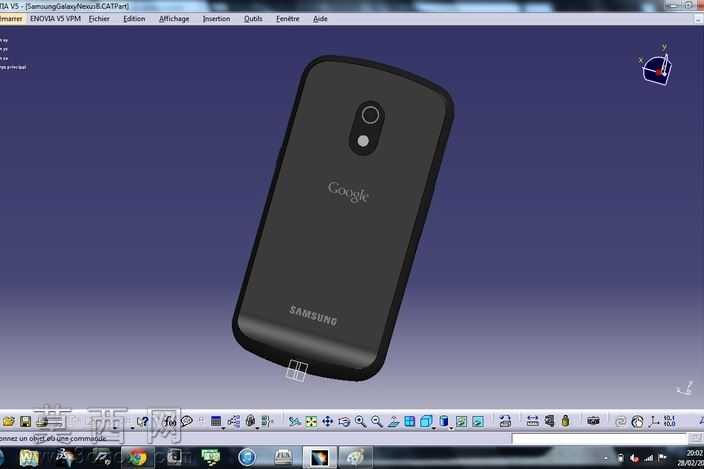Image resolution: width=704 pixels, height=469 pixels.
Task: Click the volume tray icon
Action: pos(634,458)
